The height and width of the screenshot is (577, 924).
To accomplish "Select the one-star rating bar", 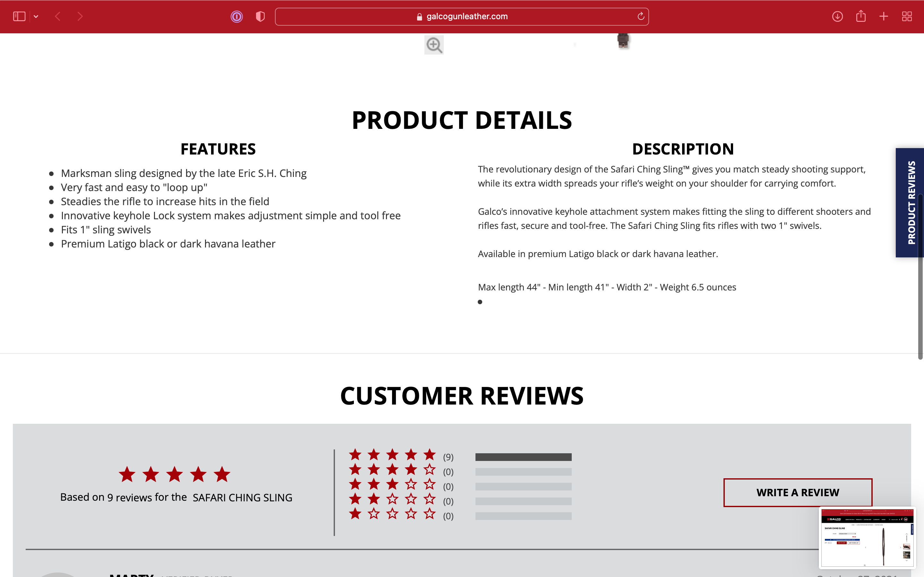I will point(523,516).
